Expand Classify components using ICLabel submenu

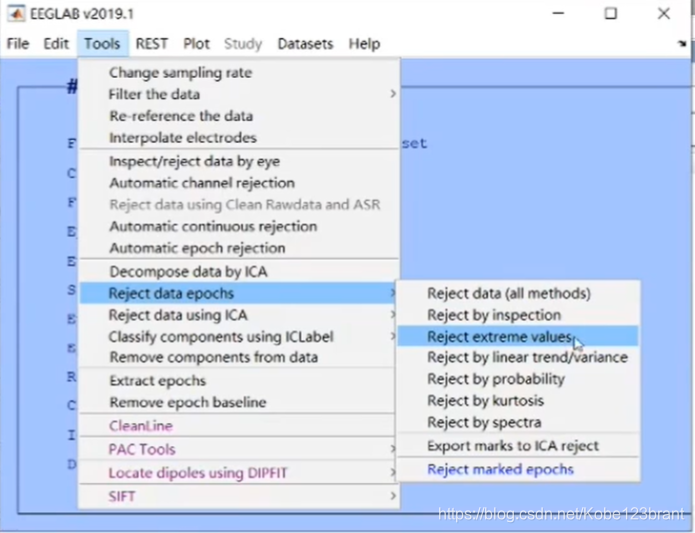click(x=238, y=337)
